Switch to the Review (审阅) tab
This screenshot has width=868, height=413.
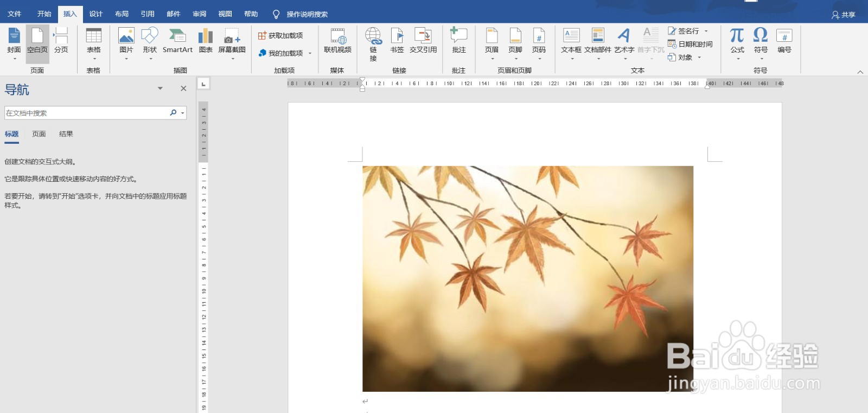(x=200, y=14)
